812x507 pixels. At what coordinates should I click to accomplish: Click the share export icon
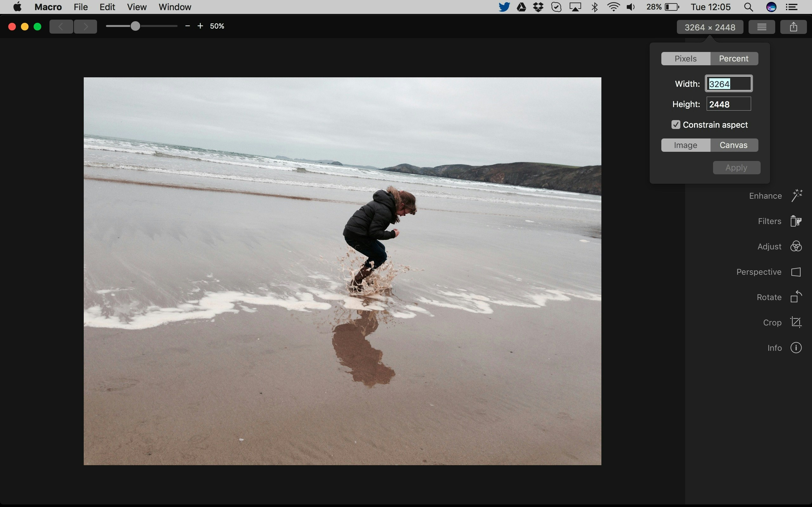coord(793,27)
